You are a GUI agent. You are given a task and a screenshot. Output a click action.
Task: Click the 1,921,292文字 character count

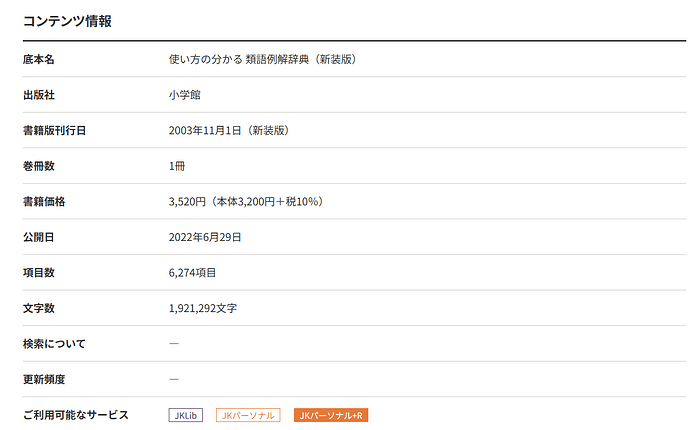point(203,308)
